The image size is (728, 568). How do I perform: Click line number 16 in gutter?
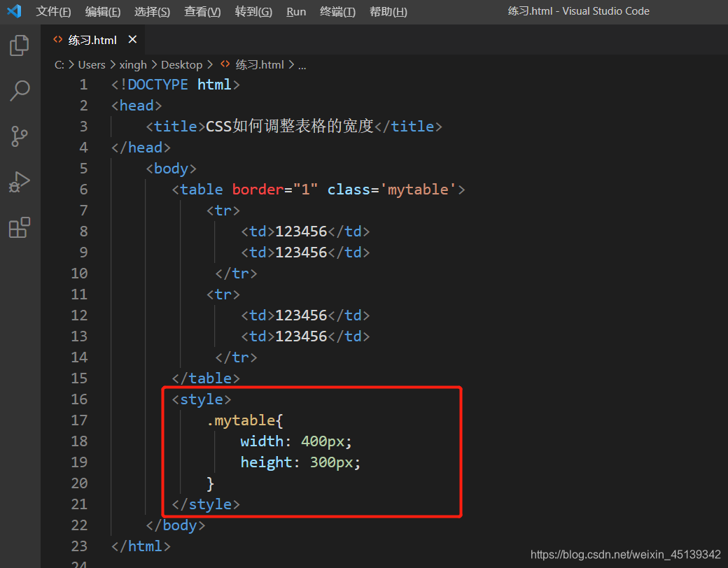coord(79,399)
